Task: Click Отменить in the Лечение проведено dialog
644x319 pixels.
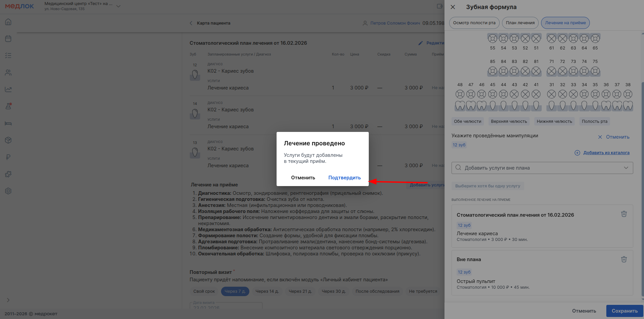Action: click(303, 178)
